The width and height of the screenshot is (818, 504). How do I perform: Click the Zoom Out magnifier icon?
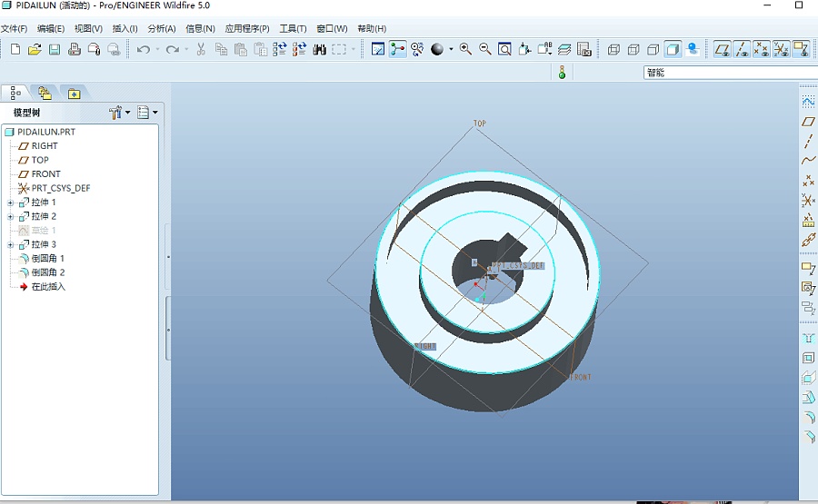click(x=485, y=50)
